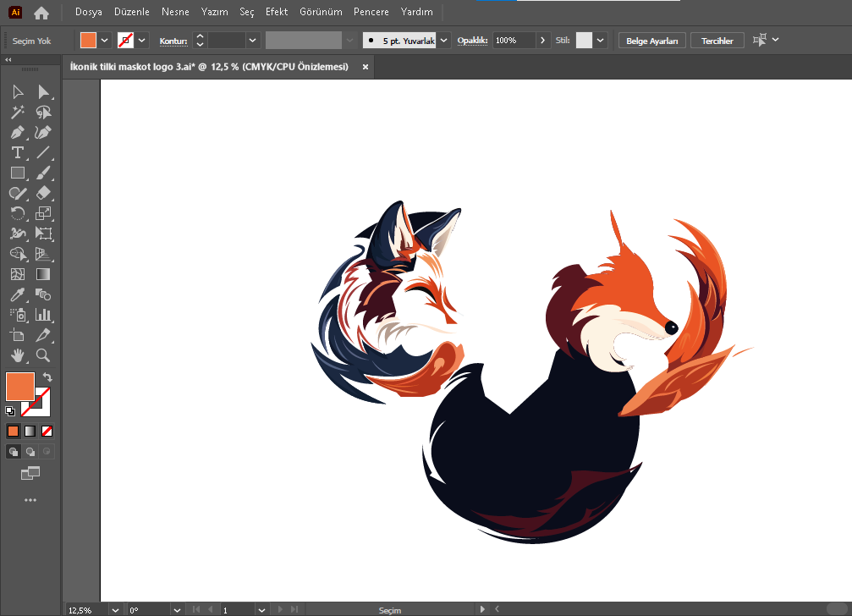Select the Paintbrush tool

pyautogui.click(x=43, y=173)
